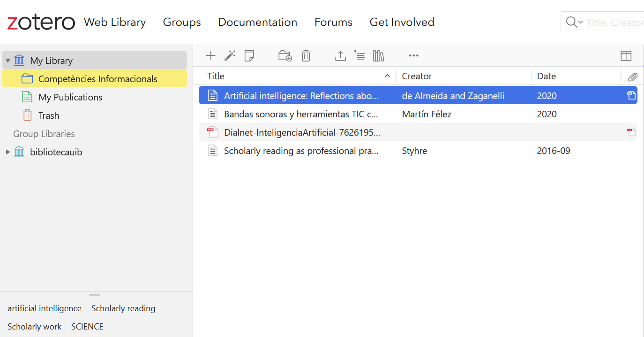644x337 pixels.
Task: Filter by the Scholarly work tag
Action: 34,327
